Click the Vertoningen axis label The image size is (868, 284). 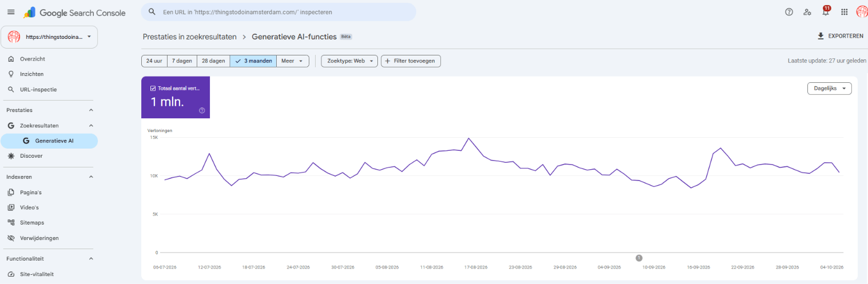tap(160, 130)
